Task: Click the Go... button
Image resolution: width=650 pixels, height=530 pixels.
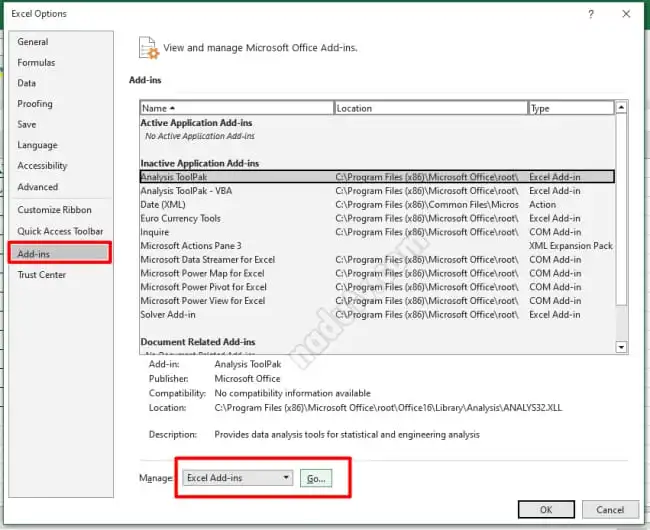Action: coord(316,478)
